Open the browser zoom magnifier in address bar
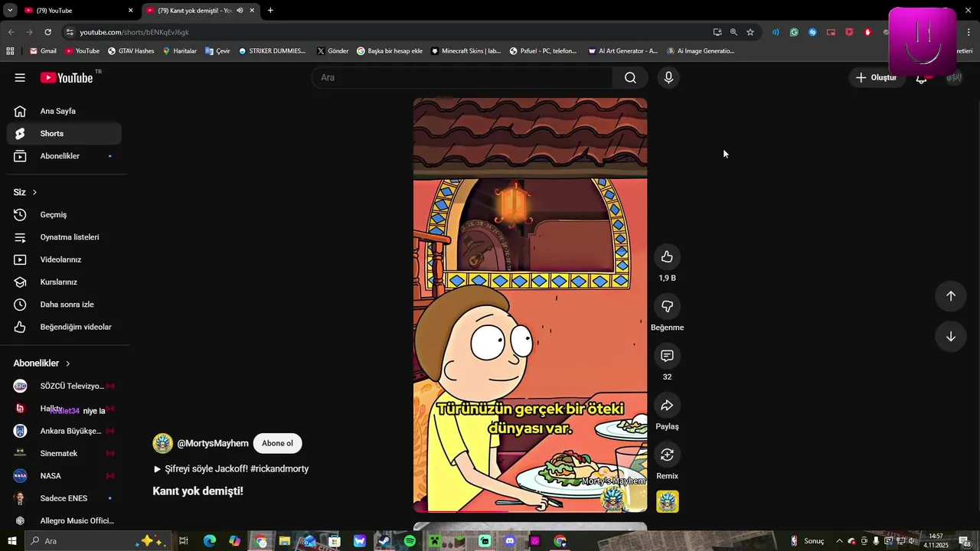The height and width of the screenshot is (551, 980). [733, 32]
